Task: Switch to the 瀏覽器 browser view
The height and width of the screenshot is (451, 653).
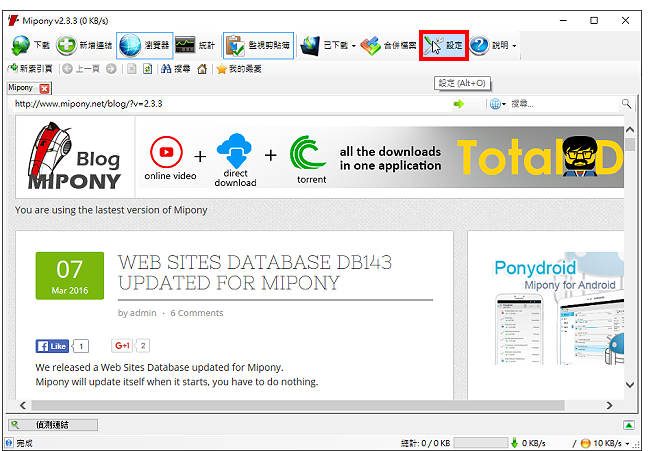Action: point(145,45)
